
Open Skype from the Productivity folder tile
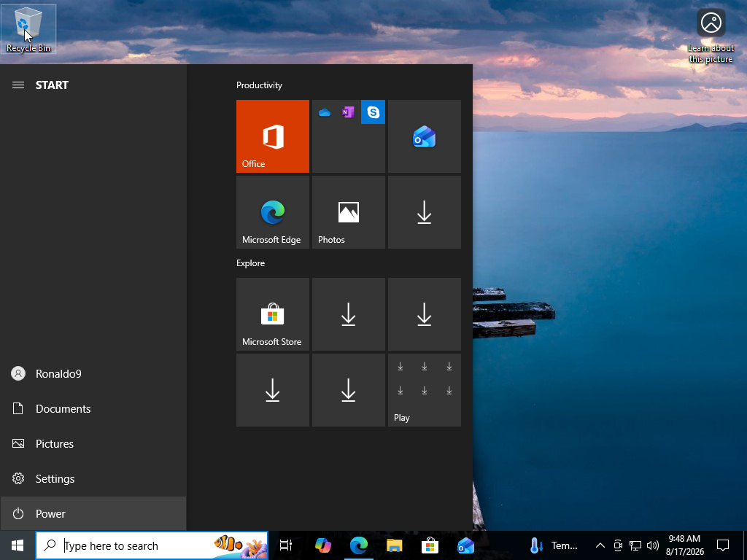pos(373,112)
